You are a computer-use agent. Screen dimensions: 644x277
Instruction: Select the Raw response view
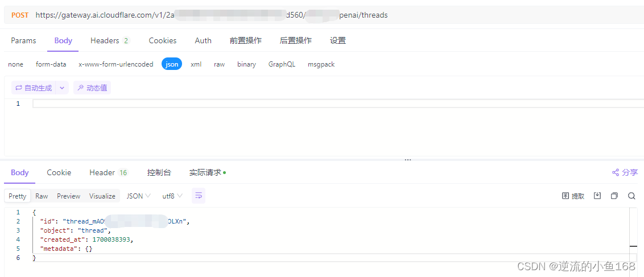42,196
